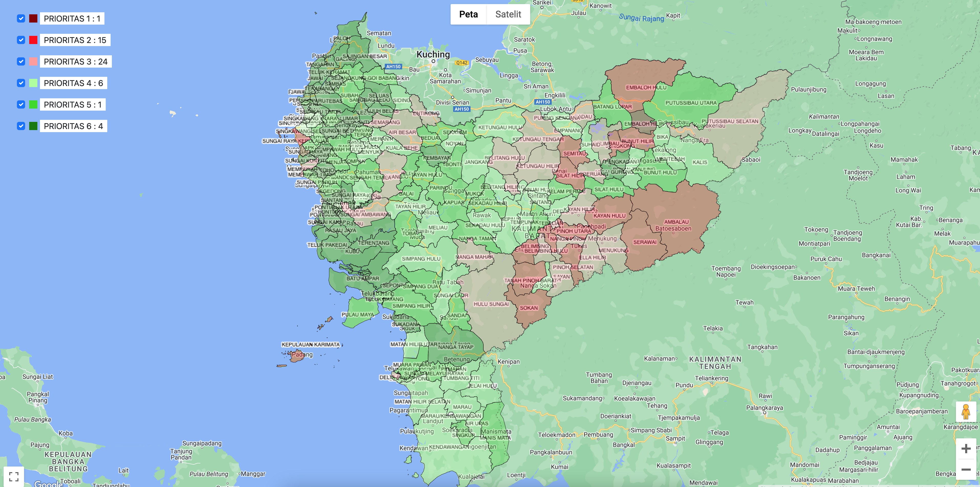Click the Palangkaraya city marker
The height and width of the screenshot is (487, 980).
click(764, 413)
